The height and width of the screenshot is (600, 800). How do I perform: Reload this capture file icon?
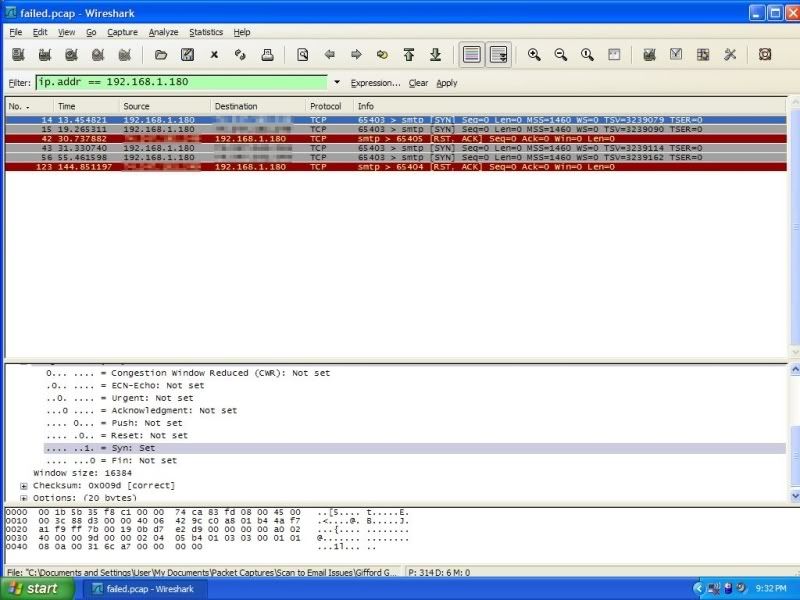click(x=240, y=55)
